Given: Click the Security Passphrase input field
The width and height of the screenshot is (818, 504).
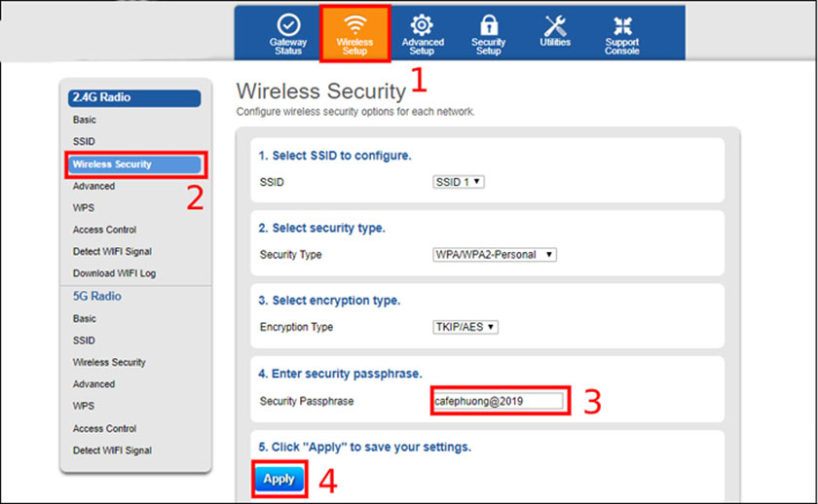Looking at the screenshot, I should point(499,401).
